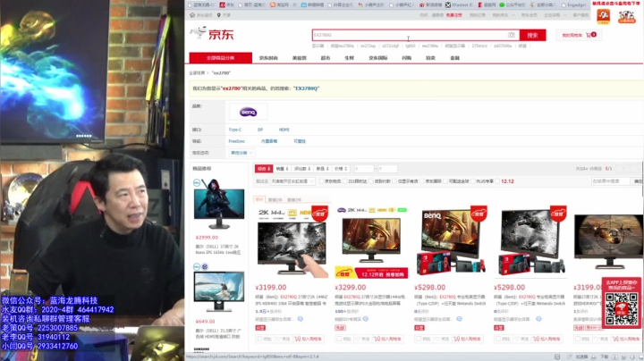
Task: Click 关注 heart on the ¥3299.00 monitor
Action: coord(361,339)
